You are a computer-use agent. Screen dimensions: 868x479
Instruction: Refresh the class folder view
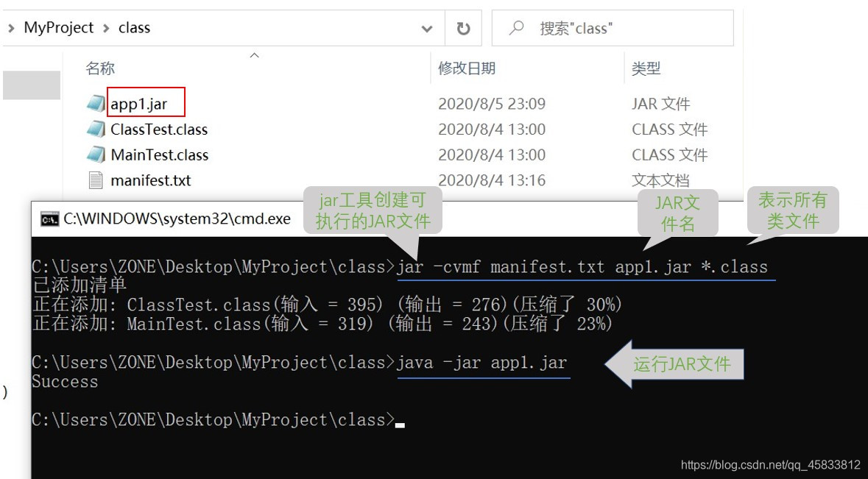point(463,28)
